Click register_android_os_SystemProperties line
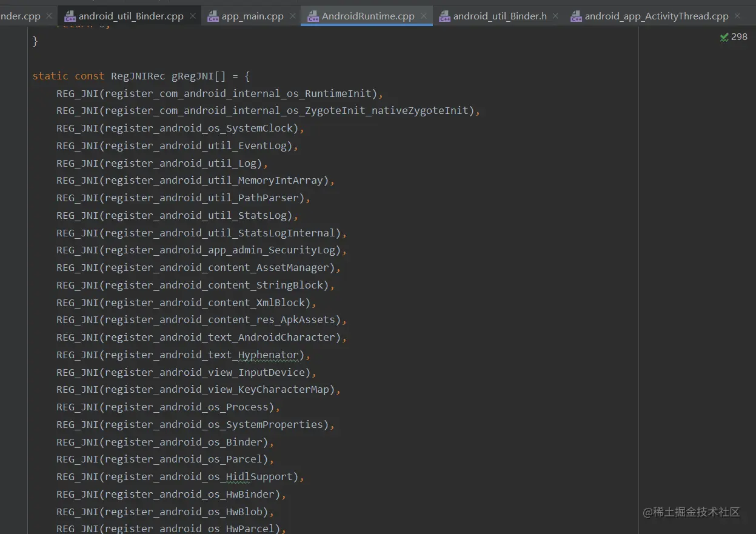Image resolution: width=756 pixels, height=534 pixels. (x=196, y=424)
